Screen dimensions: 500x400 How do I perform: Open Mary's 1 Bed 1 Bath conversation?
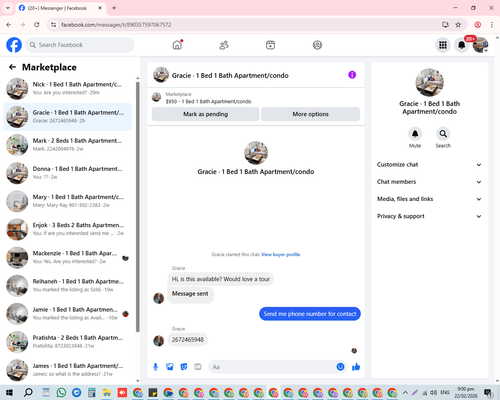point(67,201)
